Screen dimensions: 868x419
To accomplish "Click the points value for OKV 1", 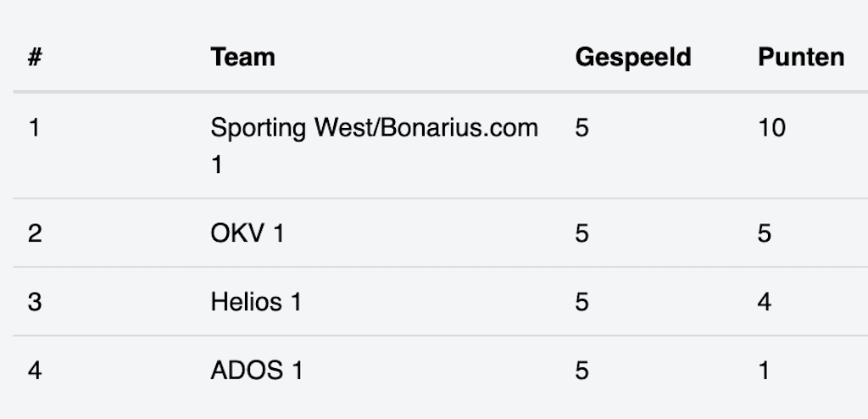I will [x=765, y=233].
